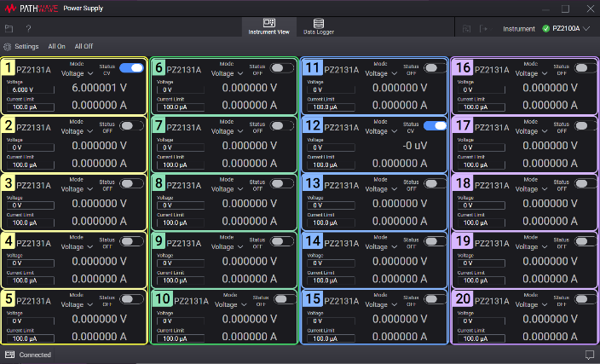The image size is (600, 364).
Task: Click the All Off button
Action: tap(84, 46)
